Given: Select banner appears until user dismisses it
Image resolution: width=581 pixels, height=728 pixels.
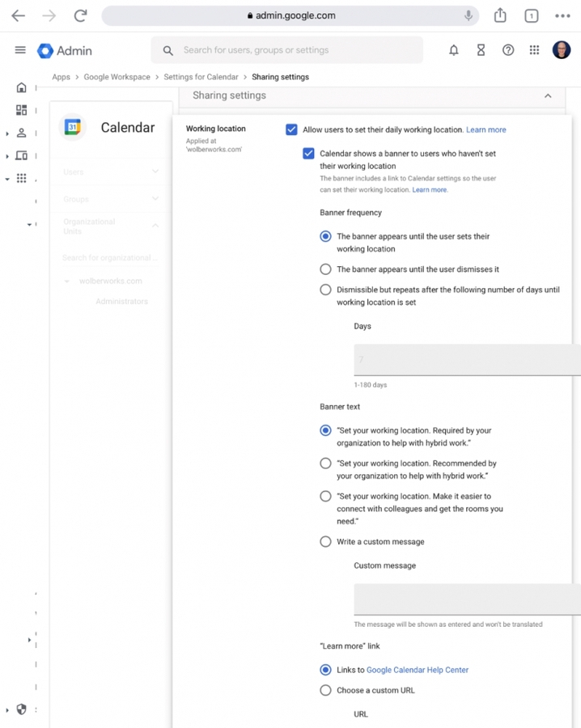Looking at the screenshot, I should (x=325, y=269).
